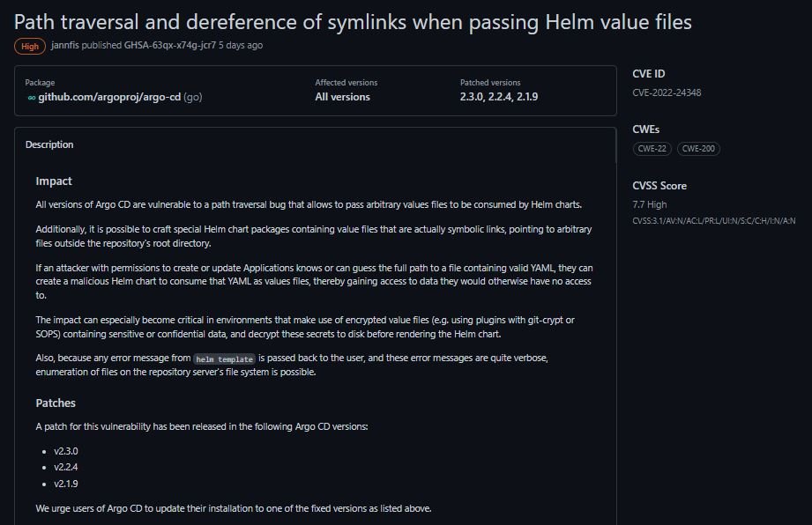Click the 7.7 High score text

point(650,205)
